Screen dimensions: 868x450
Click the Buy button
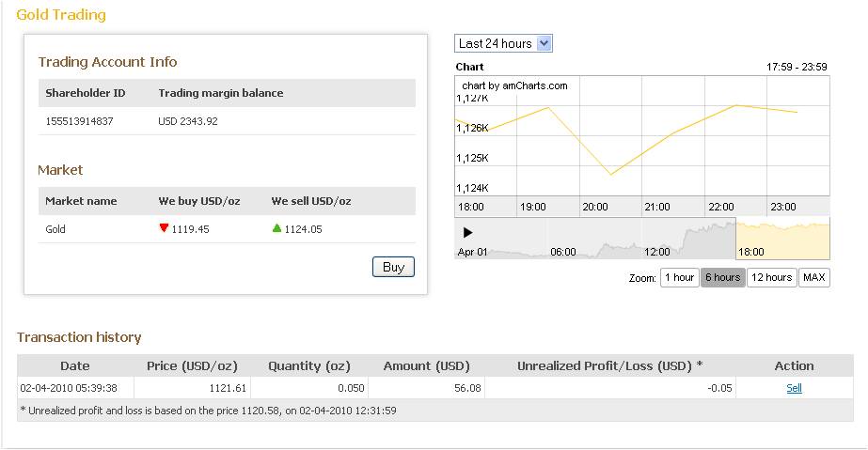[x=393, y=267]
